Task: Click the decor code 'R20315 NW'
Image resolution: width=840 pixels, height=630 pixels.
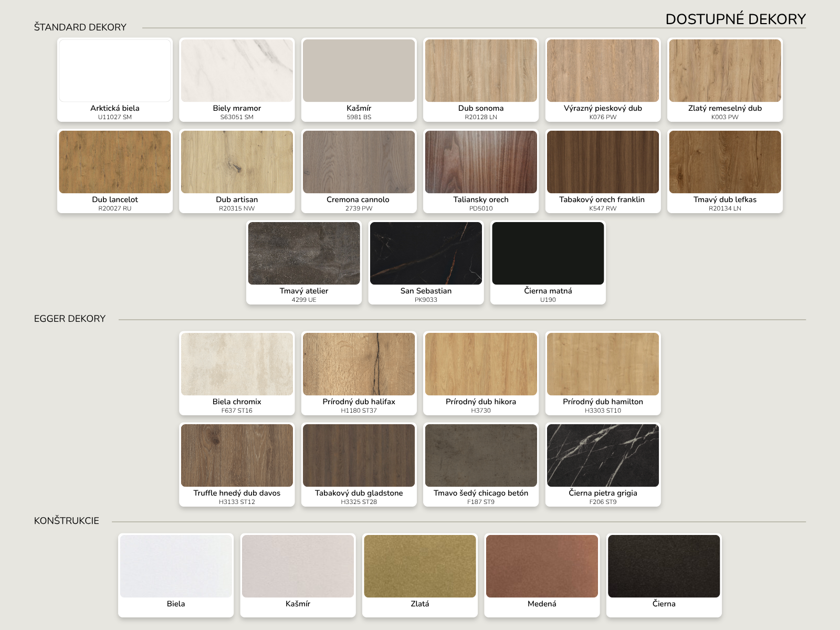Action: [237, 208]
